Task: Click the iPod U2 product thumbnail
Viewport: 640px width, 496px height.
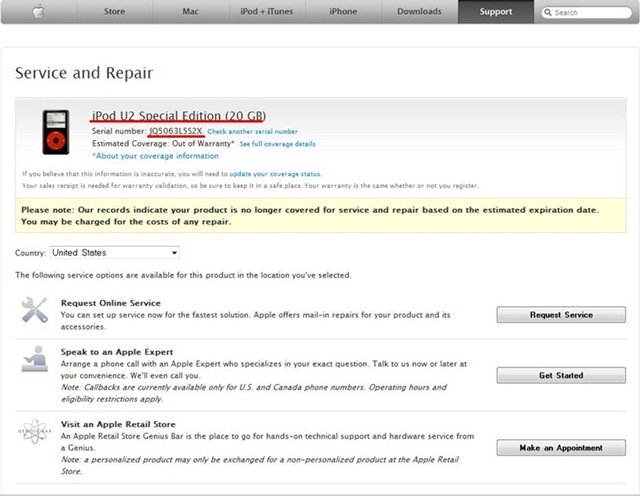Action: pos(56,132)
